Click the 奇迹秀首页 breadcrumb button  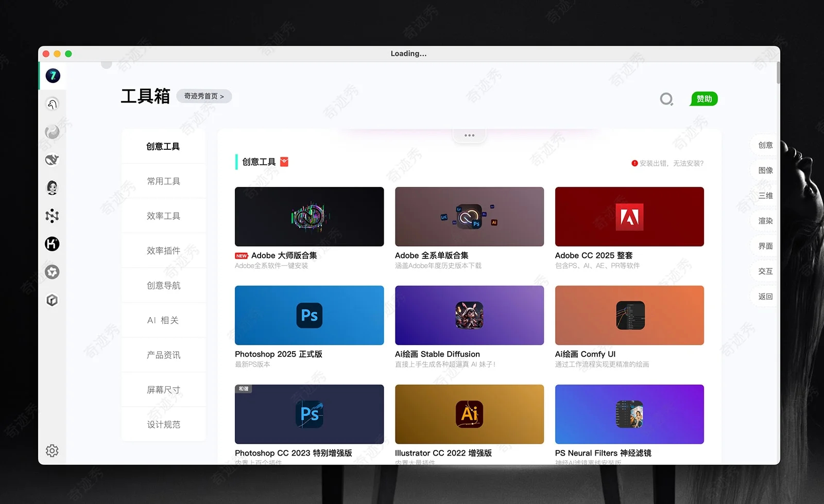[x=204, y=96]
